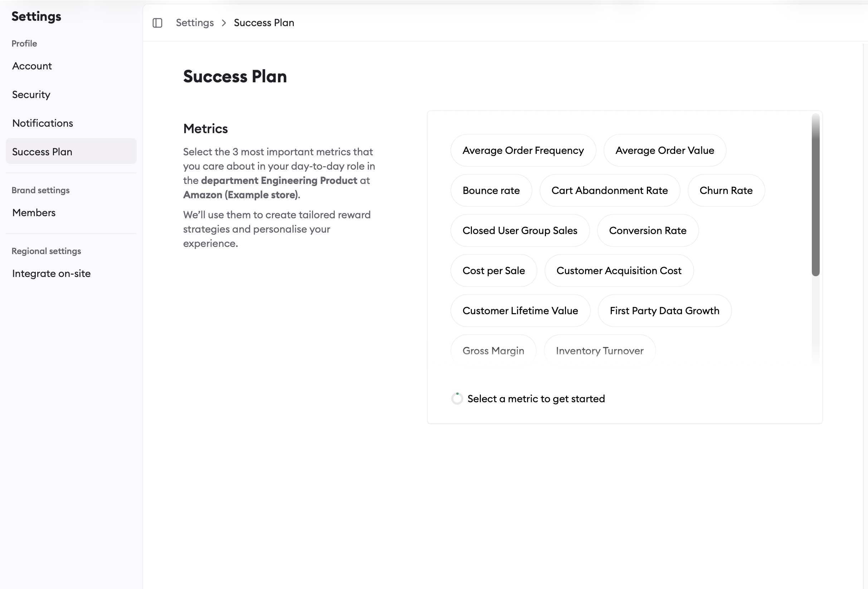Screen dimensions: 868x589
Task: Toggle the Gross Margin metric chip
Action: pyautogui.click(x=493, y=350)
